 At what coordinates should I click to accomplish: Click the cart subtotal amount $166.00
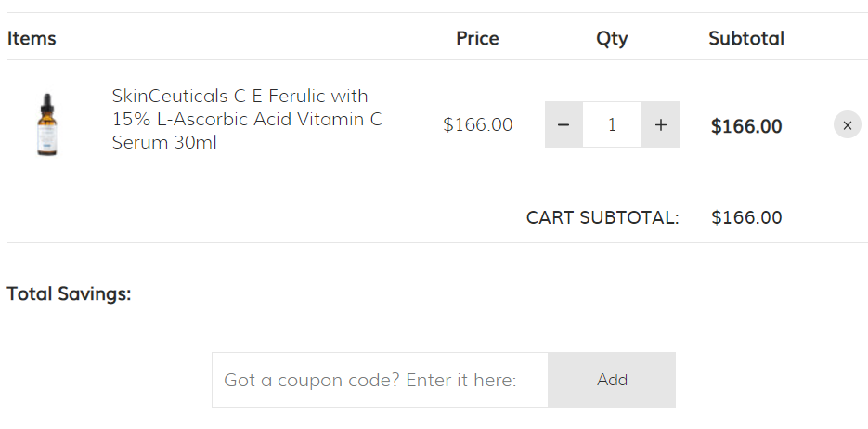pyautogui.click(x=746, y=217)
